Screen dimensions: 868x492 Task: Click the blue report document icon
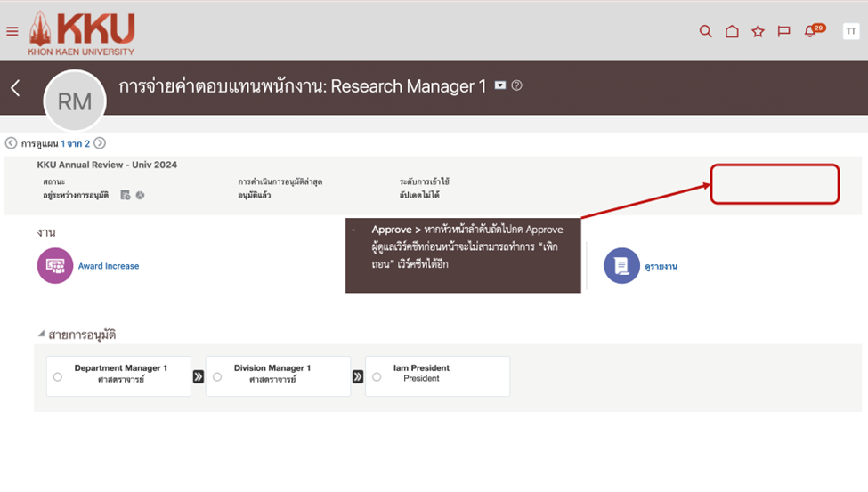(x=621, y=265)
